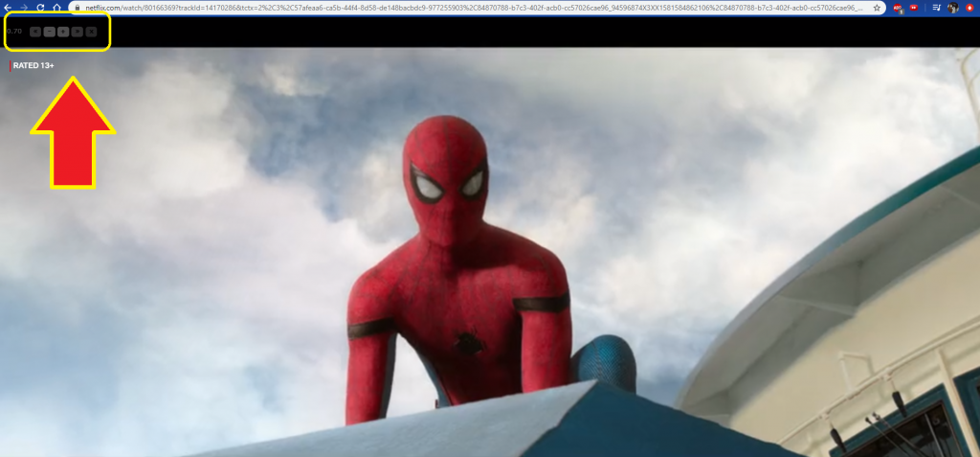Bookmark this page with star icon
The height and width of the screenshot is (457, 980).
pos(877,8)
